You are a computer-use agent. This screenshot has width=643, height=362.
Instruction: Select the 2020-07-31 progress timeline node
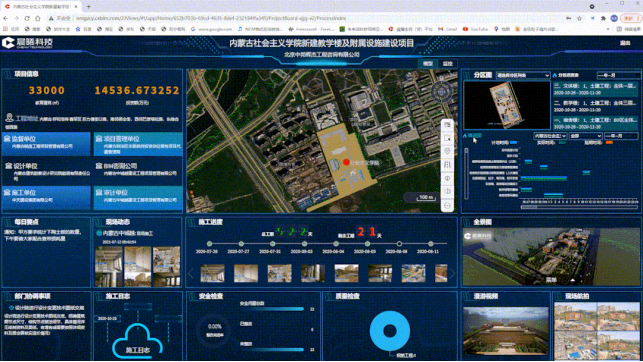click(x=273, y=244)
